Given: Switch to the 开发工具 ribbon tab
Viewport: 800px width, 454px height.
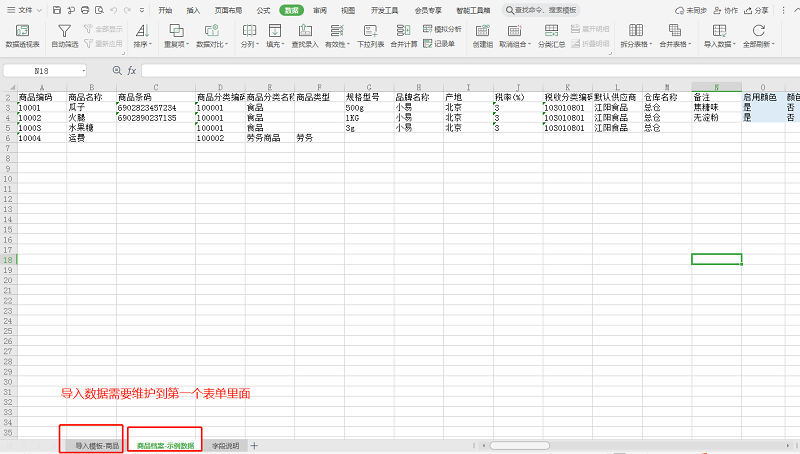Looking at the screenshot, I should [384, 10].
